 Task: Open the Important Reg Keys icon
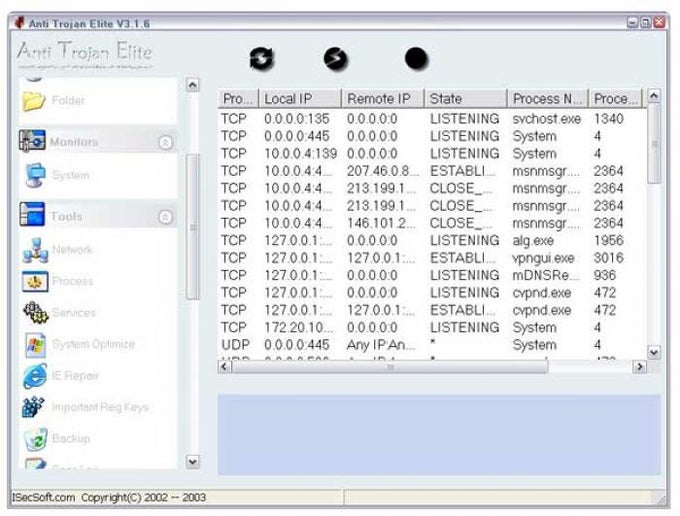(x=33, y=407)
